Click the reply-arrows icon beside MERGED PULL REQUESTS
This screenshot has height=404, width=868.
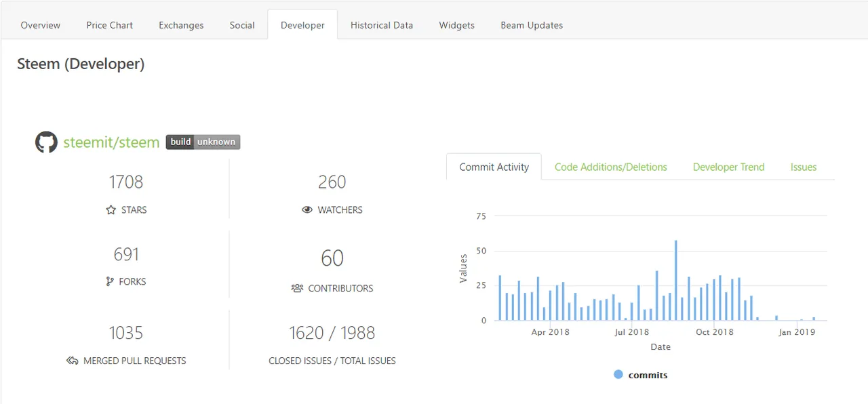point(73,361)
